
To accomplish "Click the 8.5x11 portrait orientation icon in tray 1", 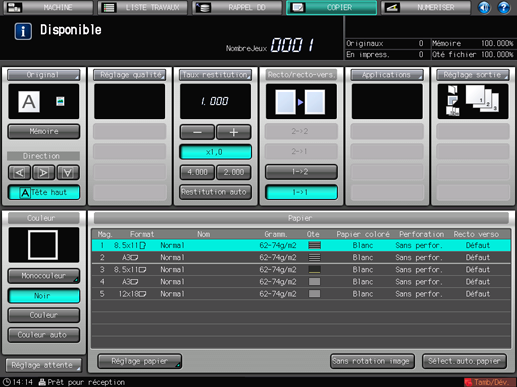I will pos(143,245).
